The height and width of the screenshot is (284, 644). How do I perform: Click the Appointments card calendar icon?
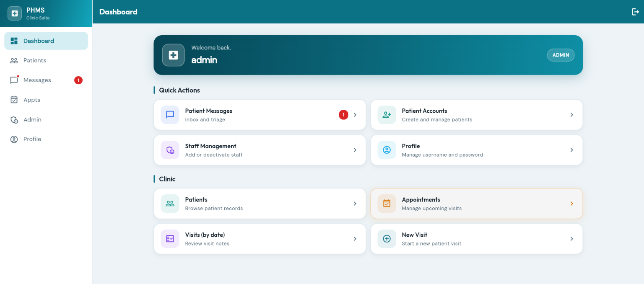[x=387, y=204]
